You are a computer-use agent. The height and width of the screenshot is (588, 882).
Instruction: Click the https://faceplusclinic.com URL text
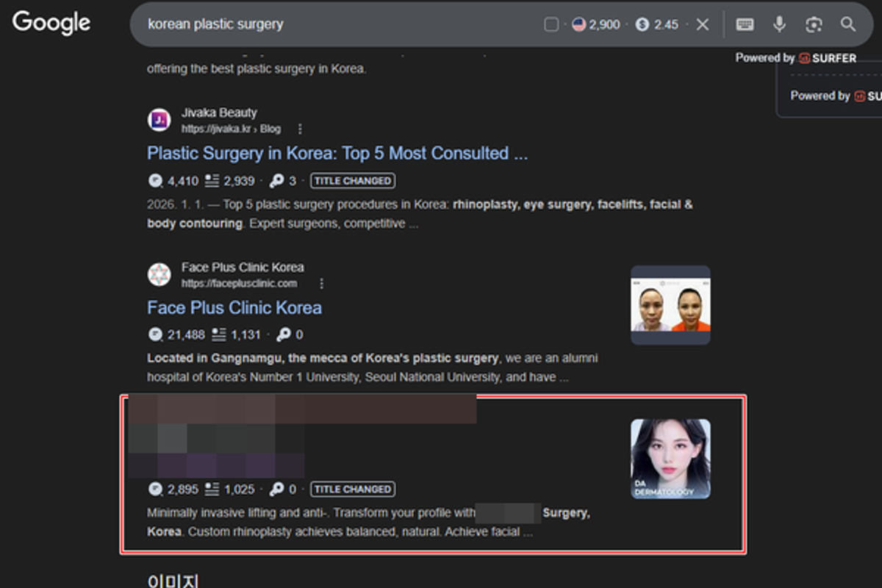point(240,283)
